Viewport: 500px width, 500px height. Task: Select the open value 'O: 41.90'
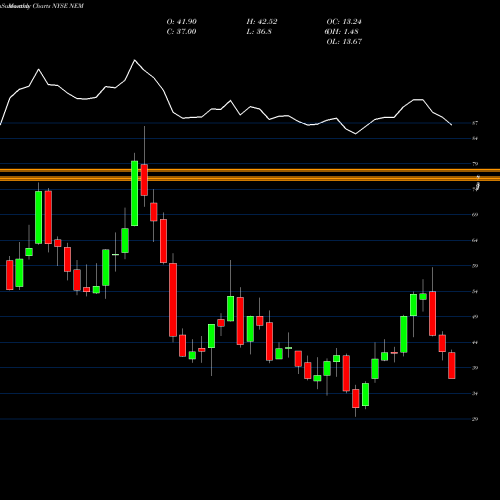click(x=182, y=22)
